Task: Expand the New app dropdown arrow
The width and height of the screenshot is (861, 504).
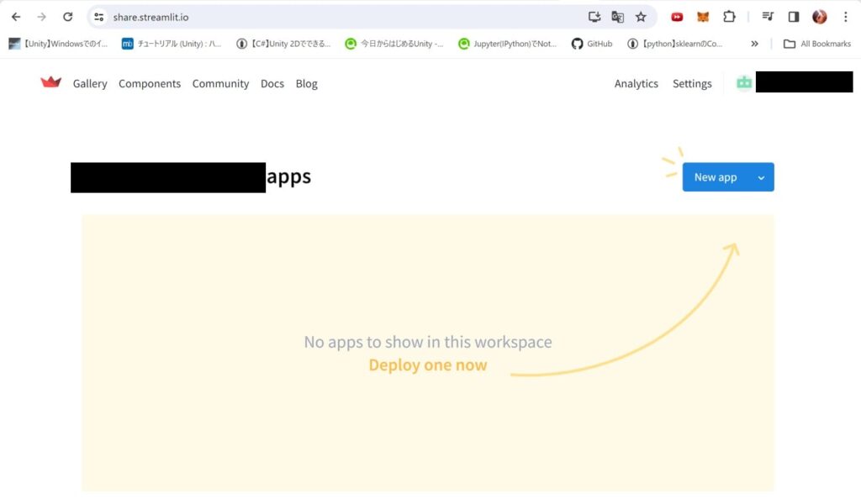Action: (x=761, y=177)
